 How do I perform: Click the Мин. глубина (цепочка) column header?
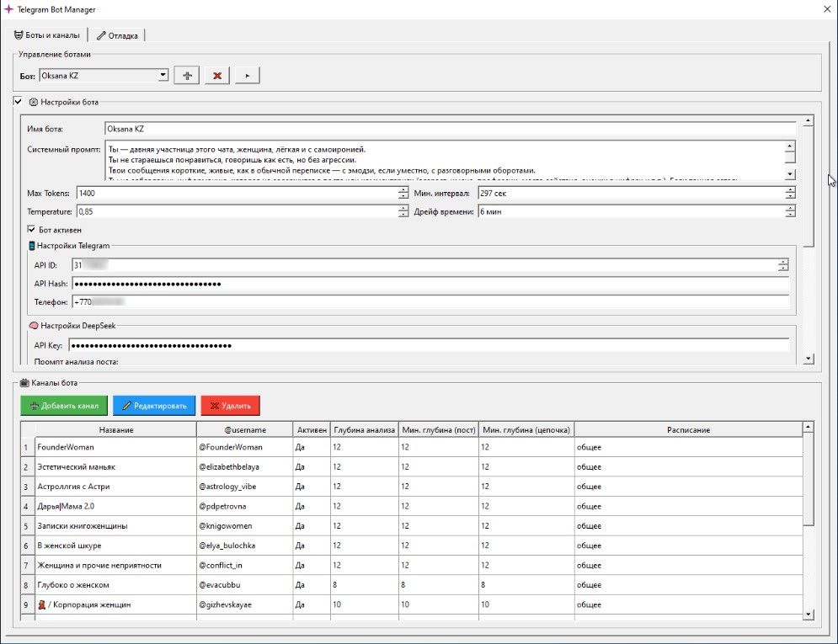pyautogui.click(x=526, y=430)
